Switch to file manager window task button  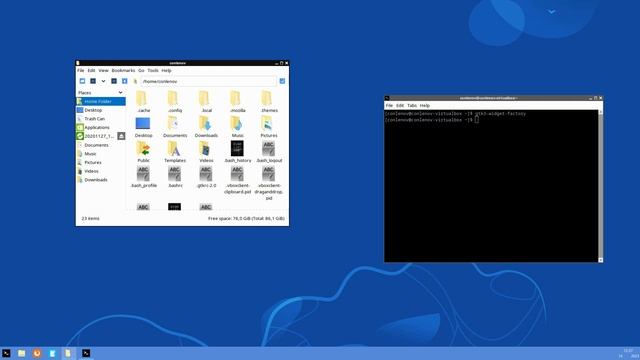[x=68, y=353]
